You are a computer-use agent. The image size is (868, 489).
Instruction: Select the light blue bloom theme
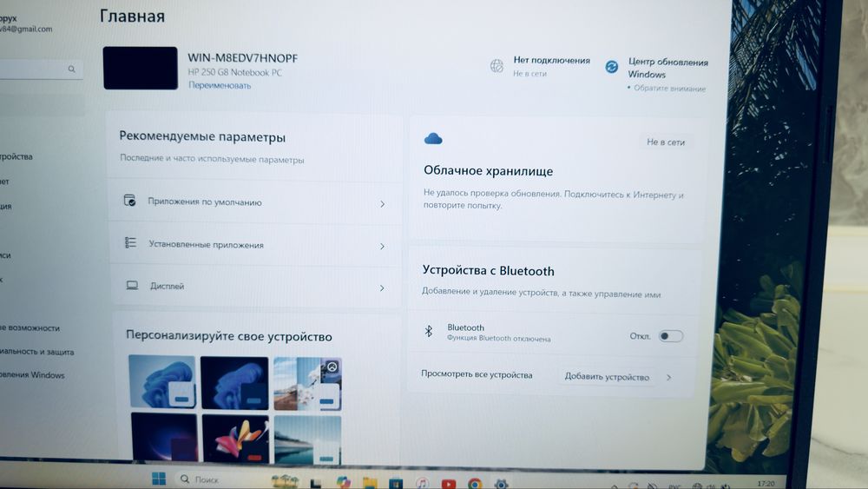pos(162,381)
